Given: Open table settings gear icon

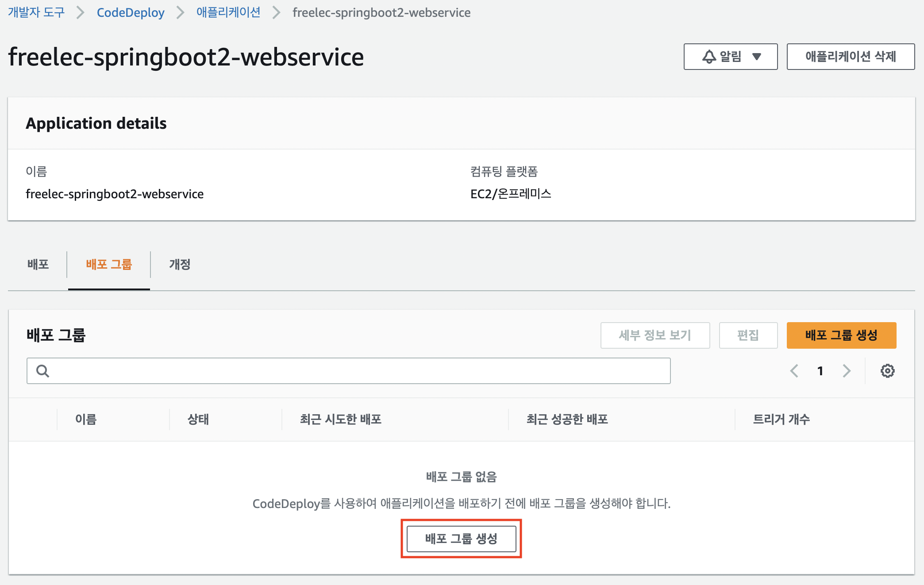Looking at the screenshot, I should pos(887,371).
